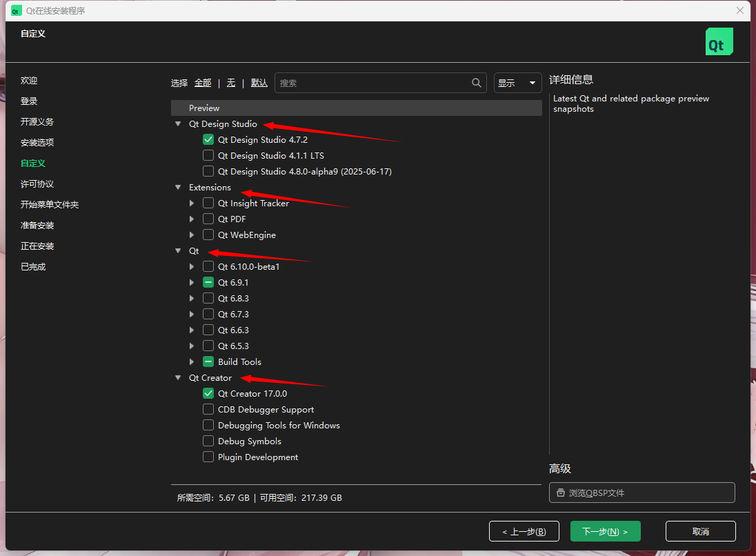
Task: Click the search magnifier icon
Action: click(x=477, y=83)
